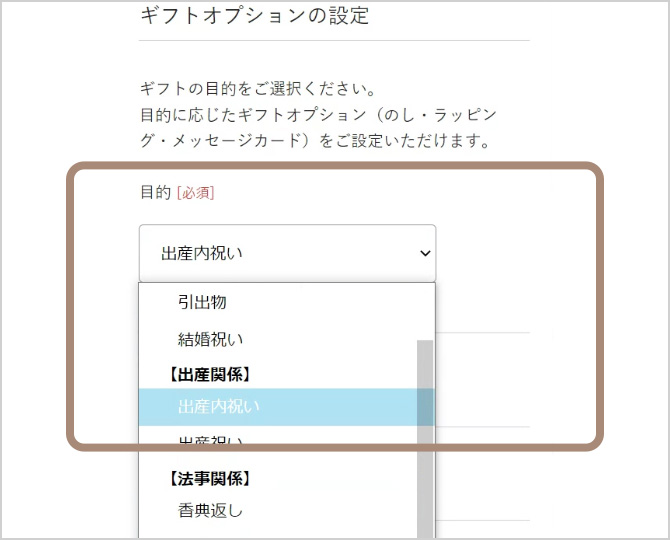Open the 目的 select box showing 出産内祝い

(287, 253)
